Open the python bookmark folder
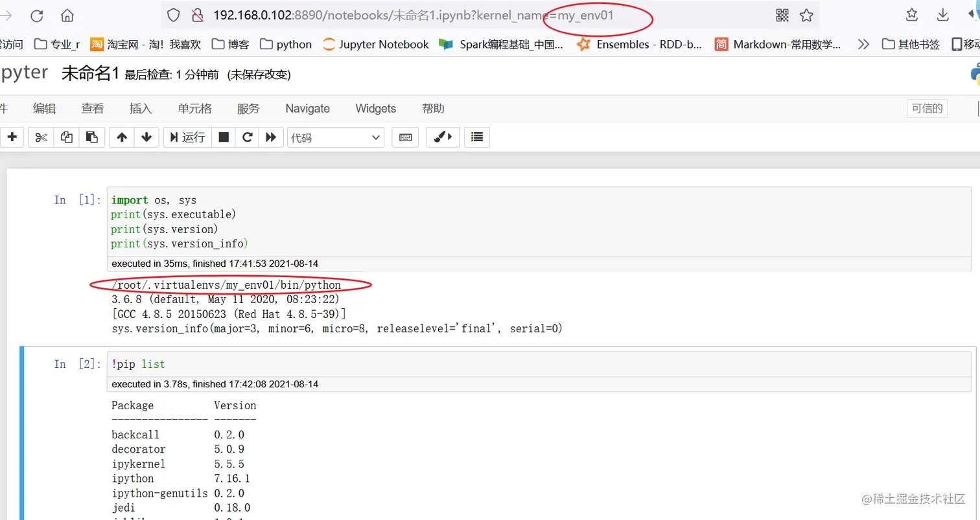980x520 pixels. tap(286, 44)
